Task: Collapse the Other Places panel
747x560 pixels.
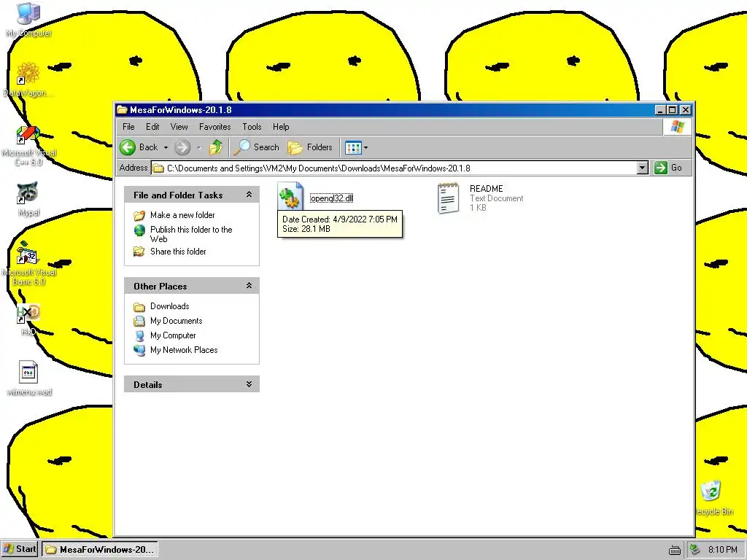Action: point(249,286)
